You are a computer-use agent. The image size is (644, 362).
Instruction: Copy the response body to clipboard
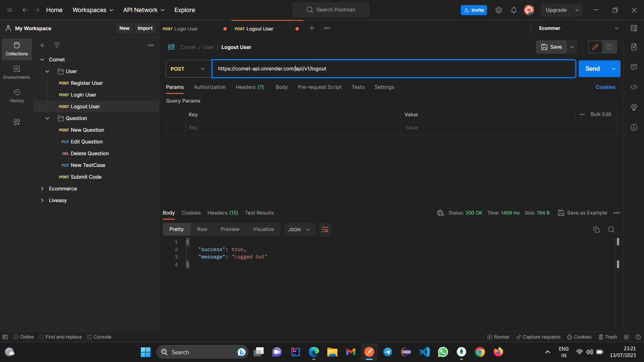click(x=596, y=230)
